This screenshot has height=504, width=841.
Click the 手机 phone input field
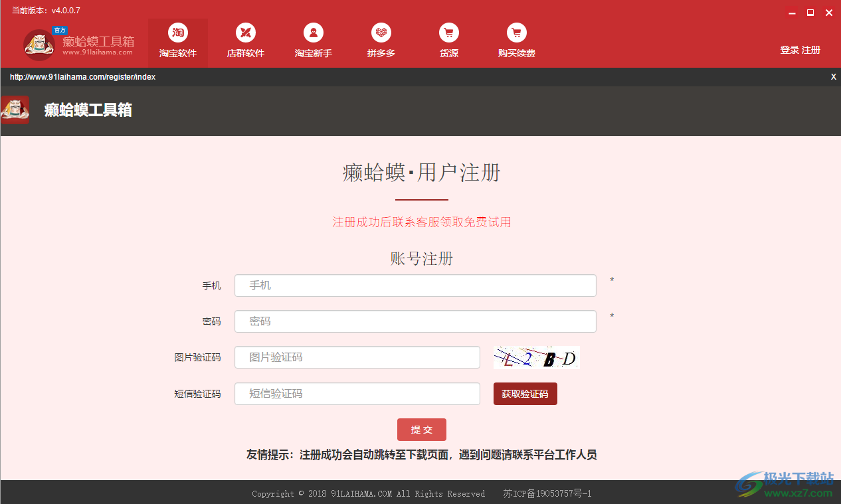click(x=415, y=286)
